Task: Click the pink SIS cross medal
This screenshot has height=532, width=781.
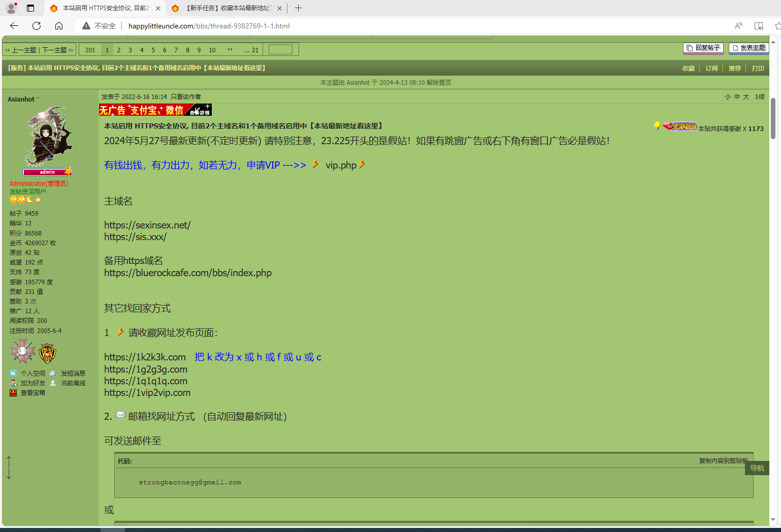Action: click(x=23, y=351)
